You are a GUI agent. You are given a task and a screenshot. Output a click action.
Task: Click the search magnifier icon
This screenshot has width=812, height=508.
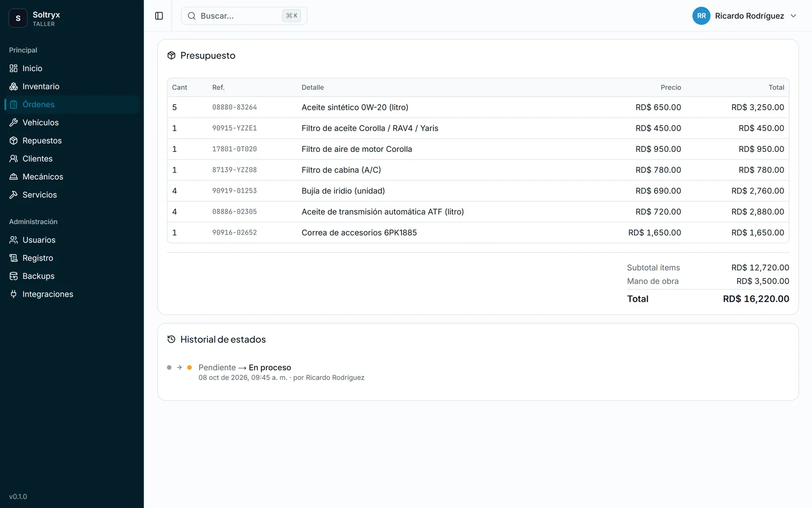tap(192, 16)
